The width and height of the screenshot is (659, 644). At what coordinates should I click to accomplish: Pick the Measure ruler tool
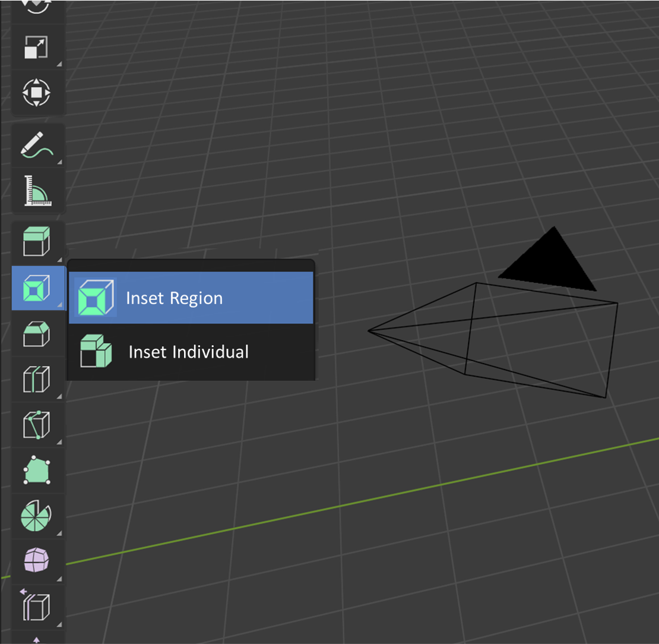click(x=37, y=191)
